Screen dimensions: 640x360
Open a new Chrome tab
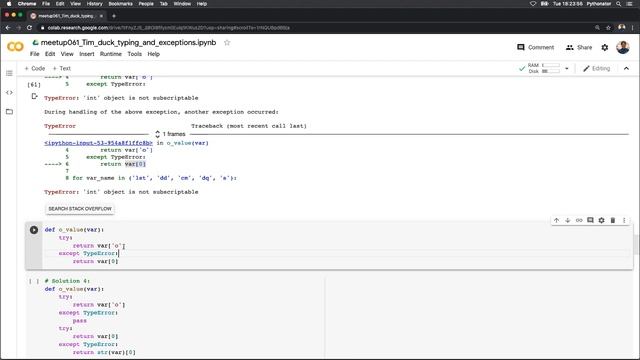pos(114,16)
